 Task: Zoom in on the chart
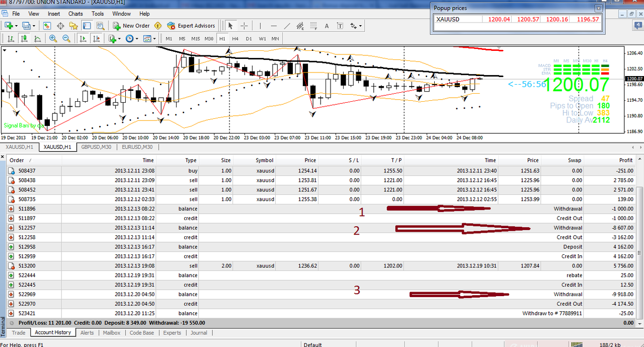[53, 38]
